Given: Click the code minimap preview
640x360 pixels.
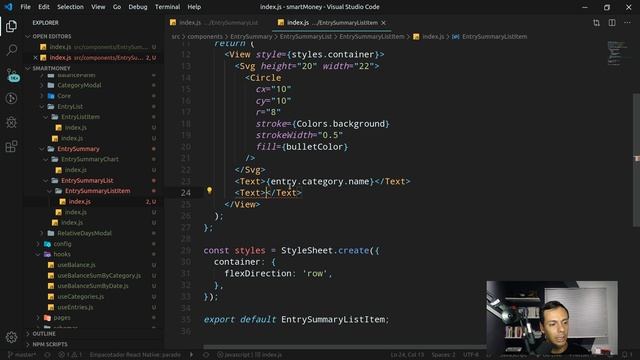Looking at the screenshot, I should pos(618,53).
